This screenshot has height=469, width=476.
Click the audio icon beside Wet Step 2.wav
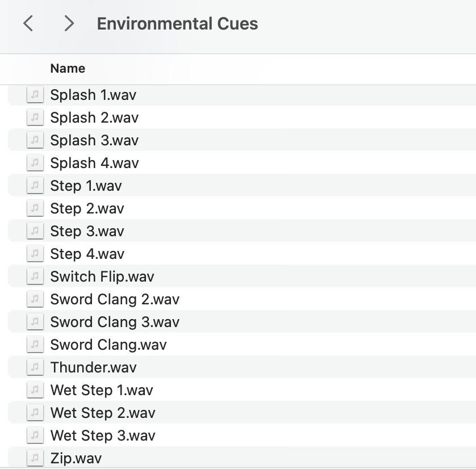pyautogui.click(x=35, y=413)
